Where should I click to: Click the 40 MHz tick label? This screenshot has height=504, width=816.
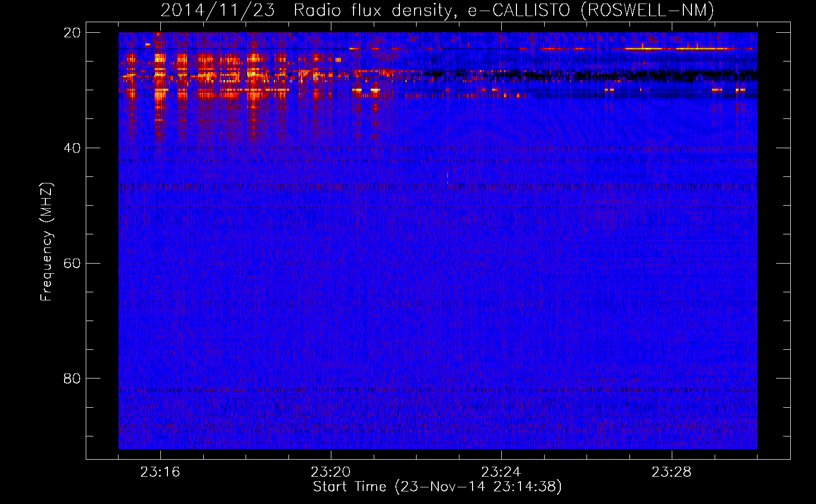click(x=72, y=148)
